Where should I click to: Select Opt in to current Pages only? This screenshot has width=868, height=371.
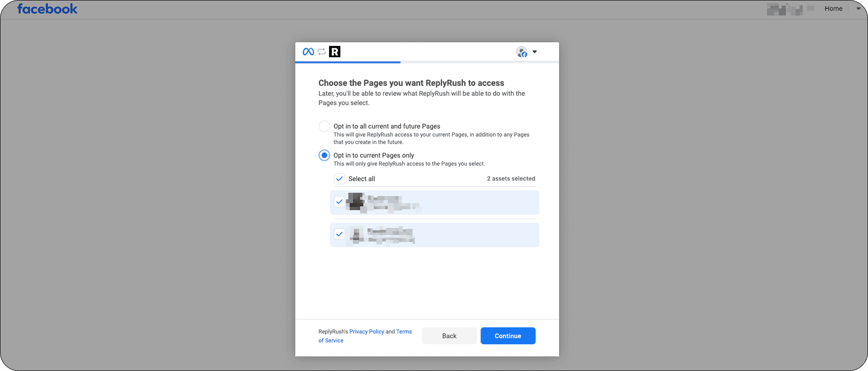coord(324,155)
